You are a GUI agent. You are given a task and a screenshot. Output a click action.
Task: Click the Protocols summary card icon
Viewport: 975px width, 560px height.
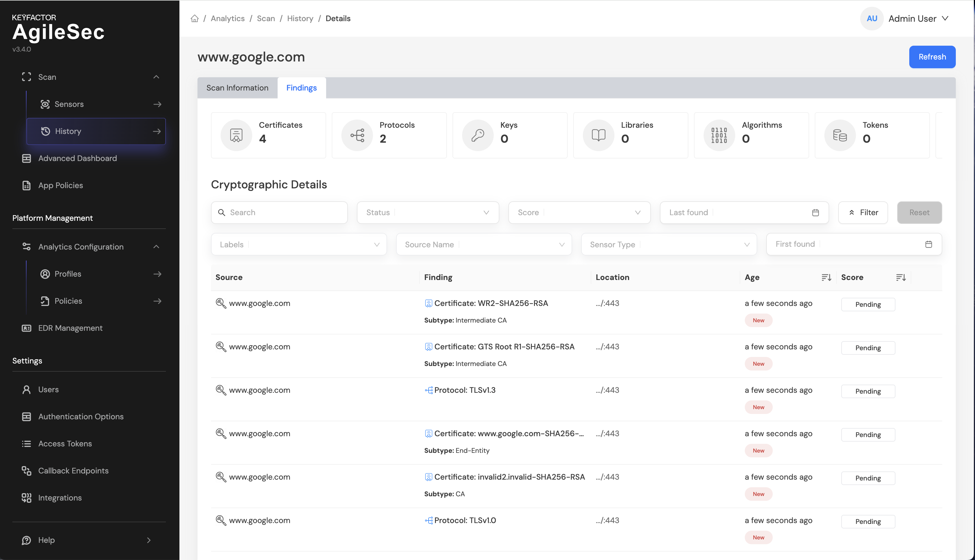[x=357, y=135]
